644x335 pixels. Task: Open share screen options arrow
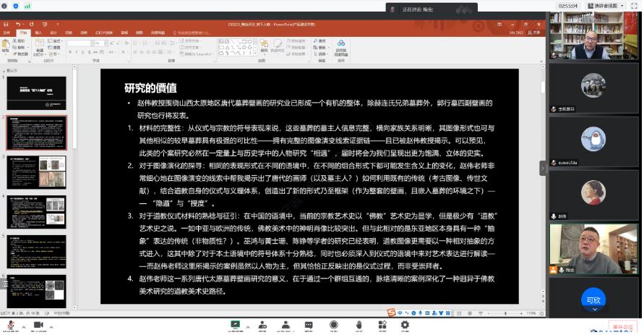(248, 327)
